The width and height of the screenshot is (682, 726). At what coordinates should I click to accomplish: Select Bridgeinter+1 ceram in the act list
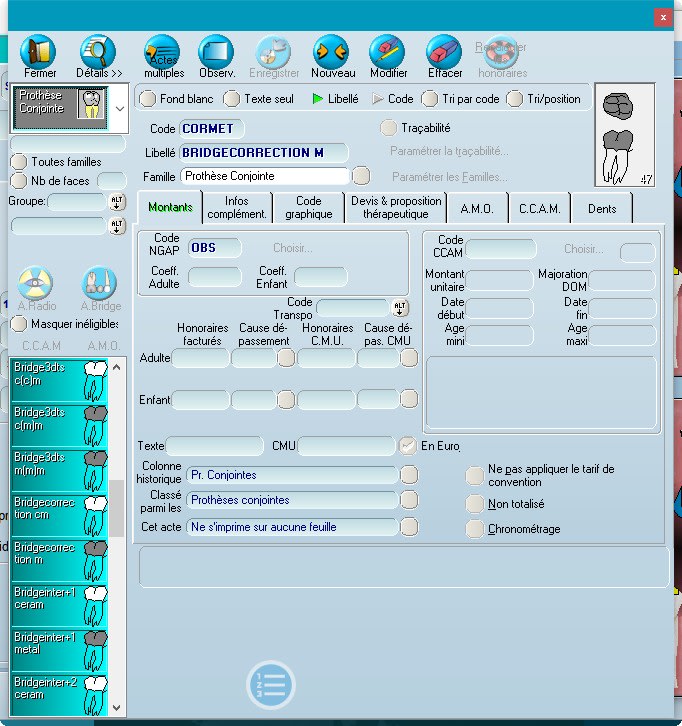(x=60, y=601)
